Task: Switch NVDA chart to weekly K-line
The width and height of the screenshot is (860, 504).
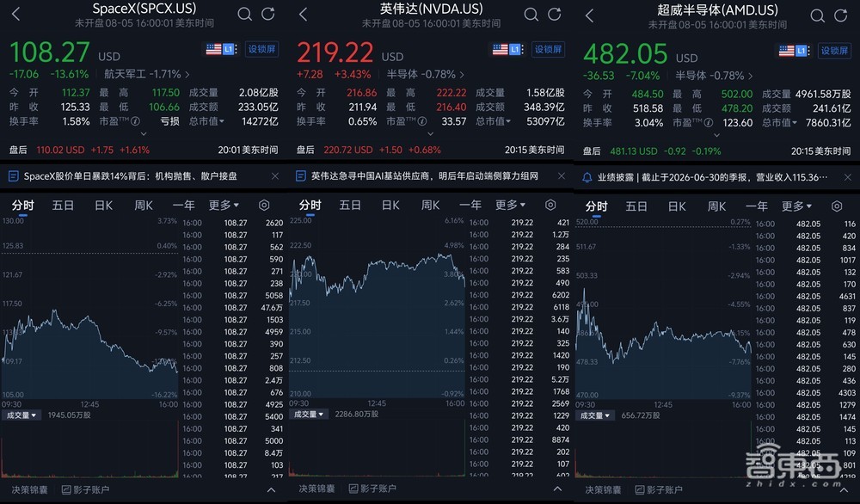Action: click(430, 205)
